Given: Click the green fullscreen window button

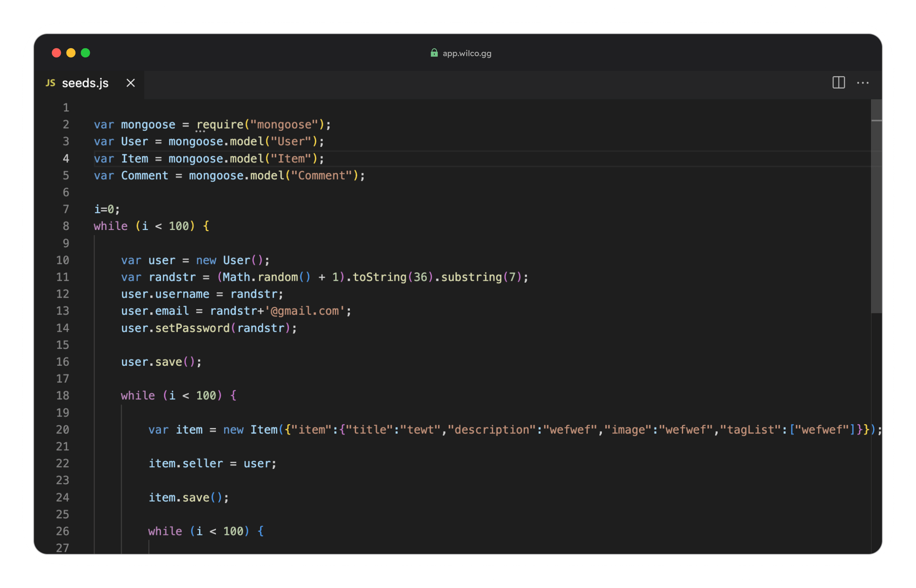Looking at the screenshot, I should [x=86, y=53].
